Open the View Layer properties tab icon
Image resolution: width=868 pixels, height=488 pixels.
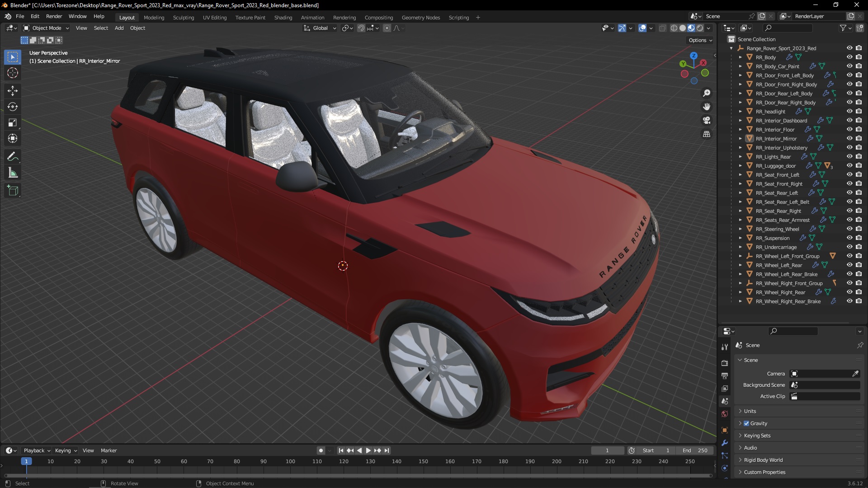tap(725, 388)
